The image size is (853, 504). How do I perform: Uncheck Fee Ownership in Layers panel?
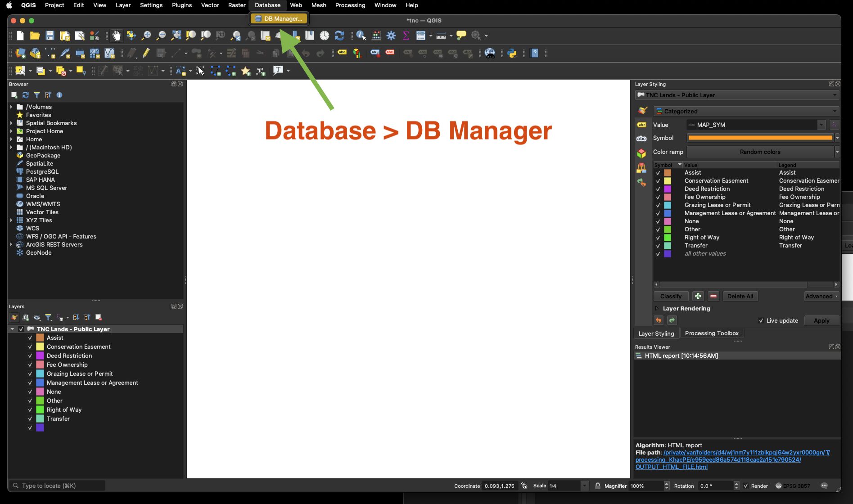click(30, 364)
